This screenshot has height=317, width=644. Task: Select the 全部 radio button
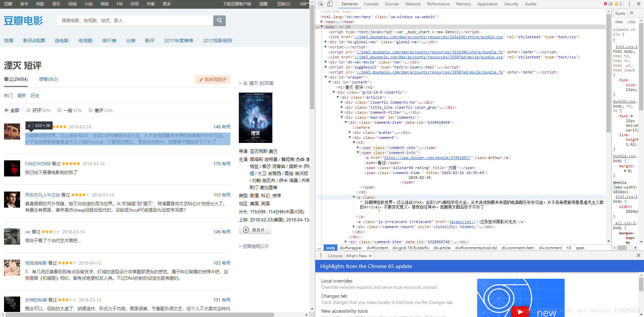[6, 110]
